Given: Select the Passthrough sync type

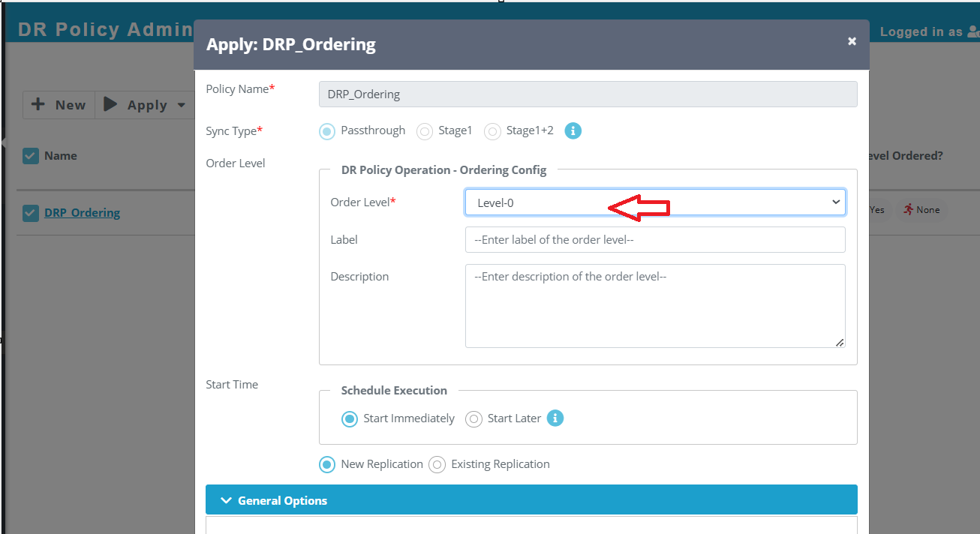Looking at the screenshot, I should pyautogui.click(x=327, y=131).
